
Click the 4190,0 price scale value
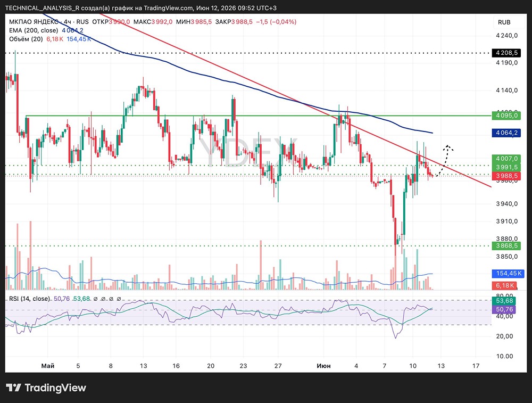coord(507,62)
